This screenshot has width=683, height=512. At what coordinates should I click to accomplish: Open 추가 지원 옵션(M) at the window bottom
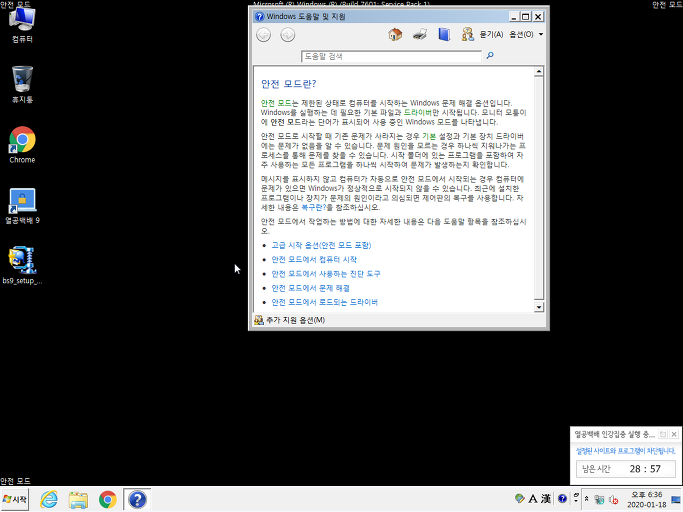pos(290,320)
